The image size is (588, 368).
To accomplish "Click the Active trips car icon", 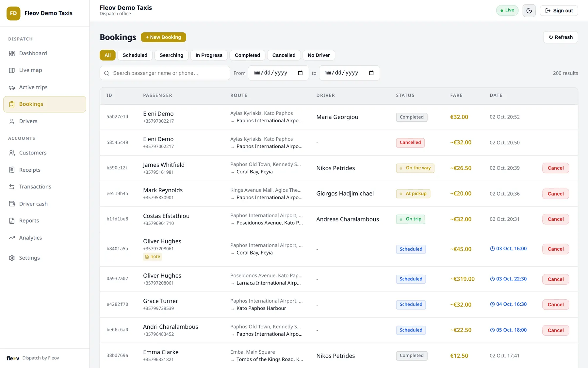I will click(x=12, y=87).
